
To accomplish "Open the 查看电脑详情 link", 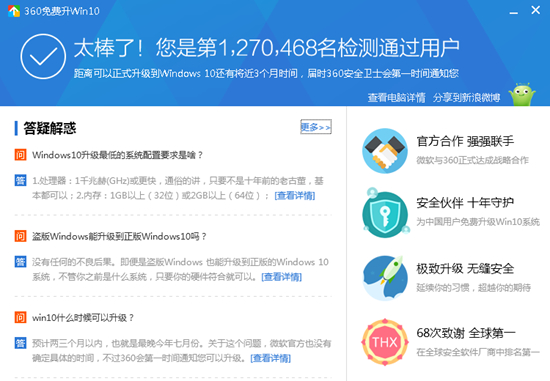I will coord(396,97).
